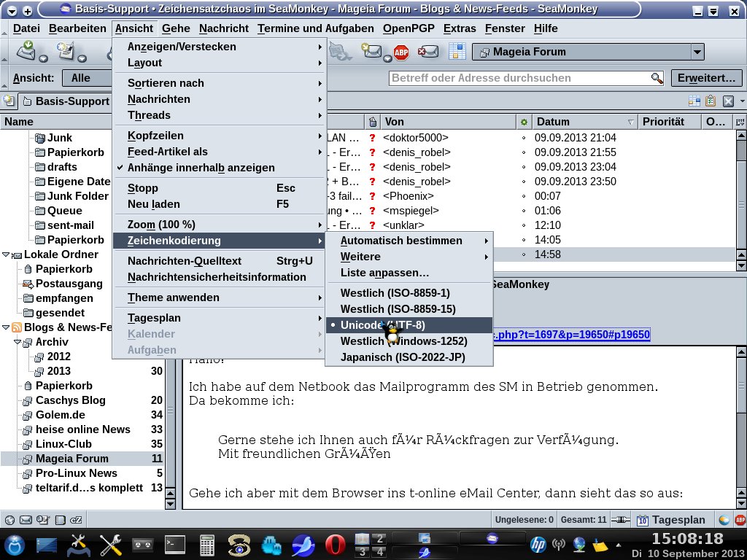747x560 pixels.
Task: Collapse the Blogs & News-Feeds tree node
Action: tap(6, 327)
